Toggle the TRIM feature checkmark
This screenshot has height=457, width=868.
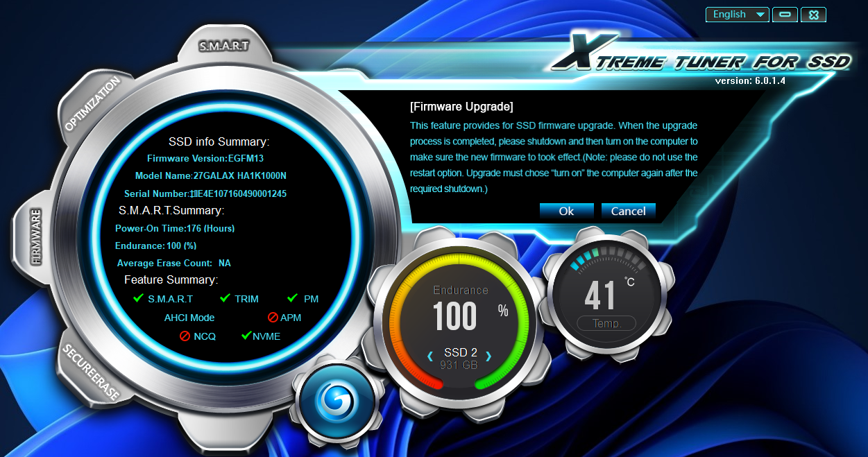coord(223,298)
